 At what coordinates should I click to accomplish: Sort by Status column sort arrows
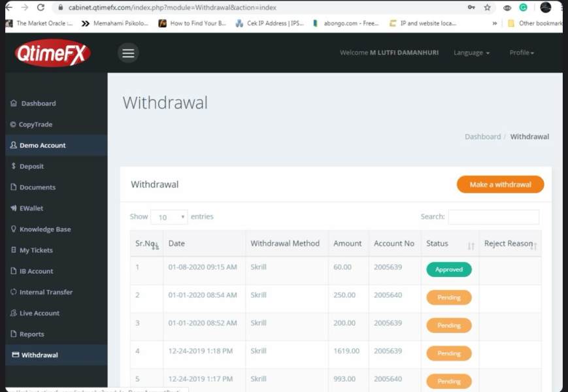(x=471, y=246)
